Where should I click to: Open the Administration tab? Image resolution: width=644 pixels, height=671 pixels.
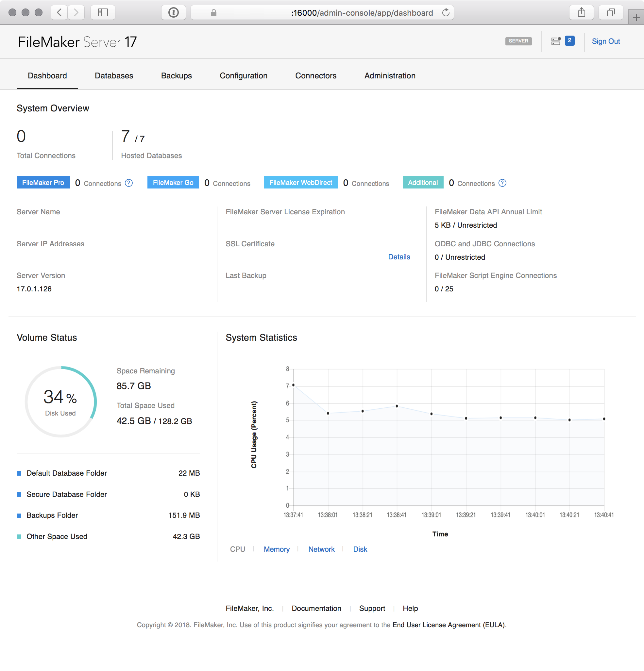(389, 76)
